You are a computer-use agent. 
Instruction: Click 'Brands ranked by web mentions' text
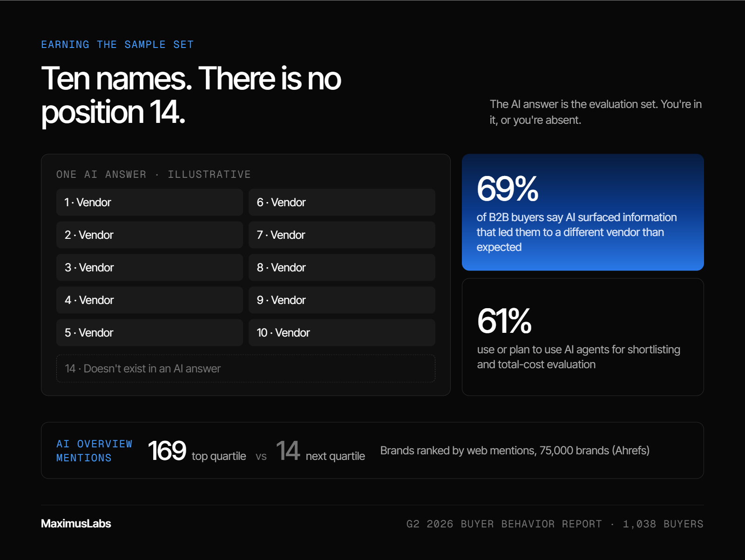(x=515, y=451)
